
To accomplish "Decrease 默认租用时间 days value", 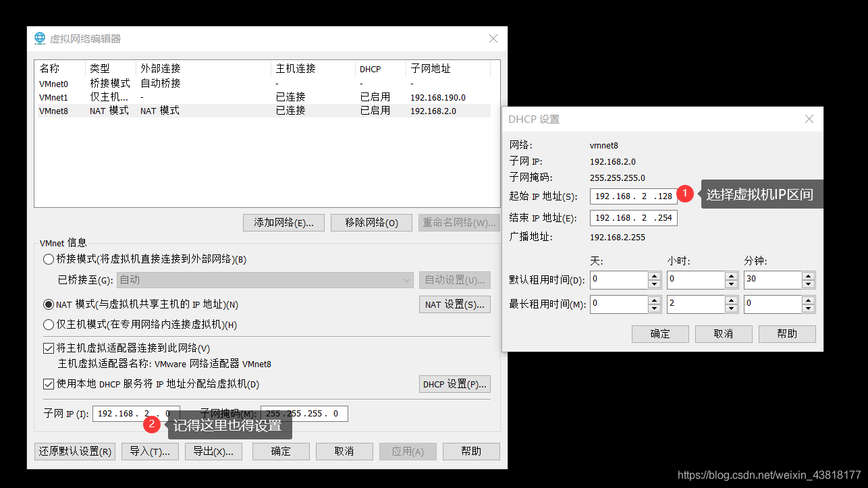I will 654,284.
